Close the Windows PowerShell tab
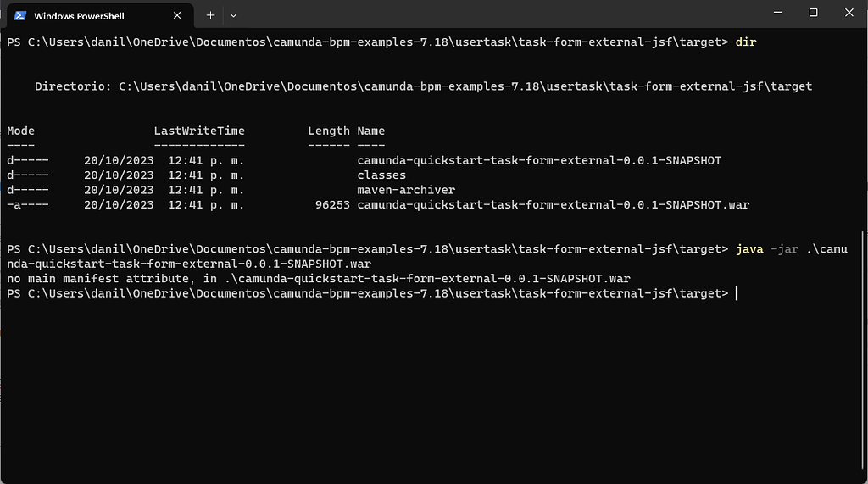 click(x=177, y=15)
